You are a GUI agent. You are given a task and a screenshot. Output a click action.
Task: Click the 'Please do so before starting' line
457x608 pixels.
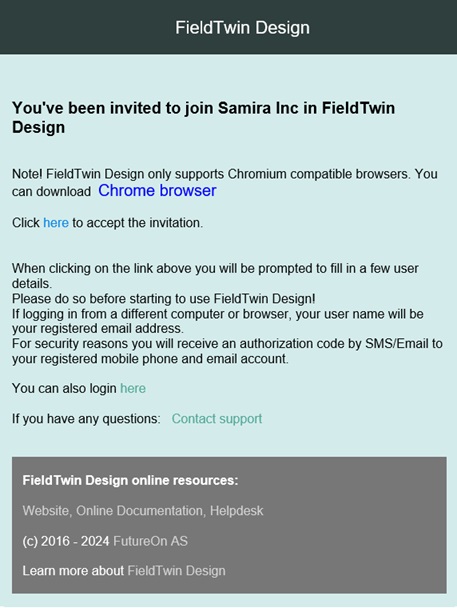click(164, 299)
